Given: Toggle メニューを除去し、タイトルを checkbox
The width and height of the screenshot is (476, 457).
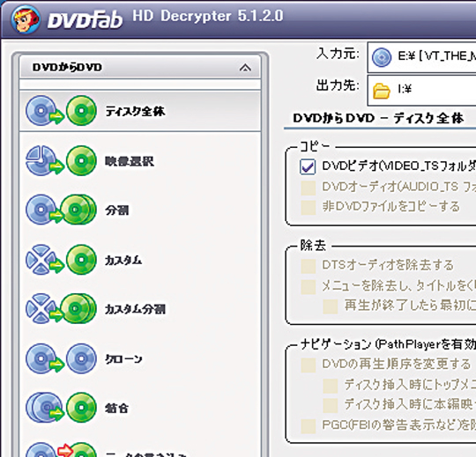Looking at the screenshot, I should pyautogui.click(x=309, y=287).
